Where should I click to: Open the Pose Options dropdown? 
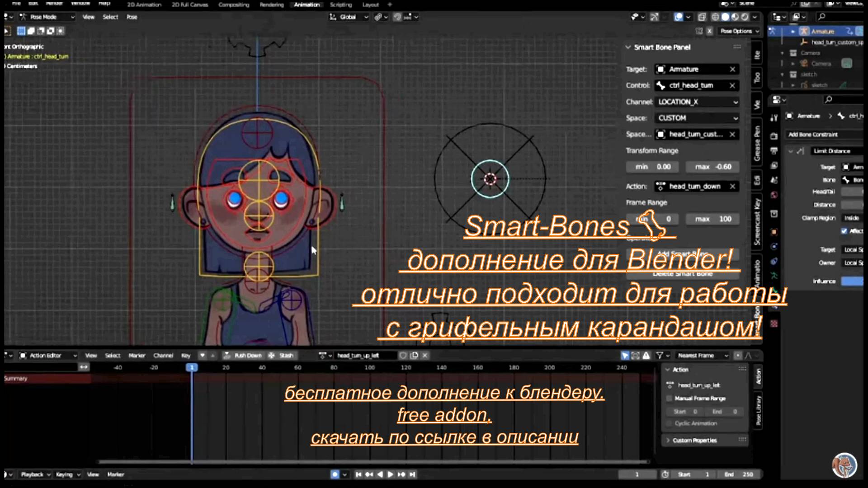(x=740, y=31)
